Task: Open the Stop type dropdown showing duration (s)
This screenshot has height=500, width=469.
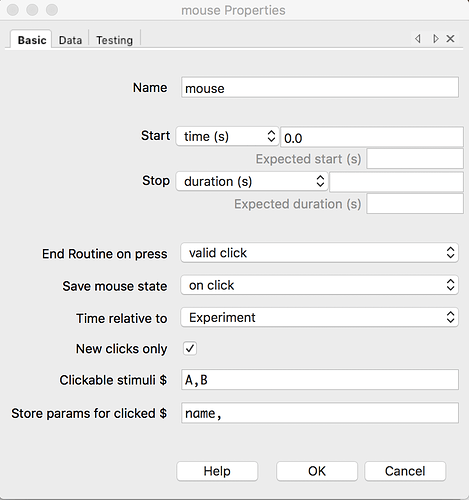Action: point(252,181)
